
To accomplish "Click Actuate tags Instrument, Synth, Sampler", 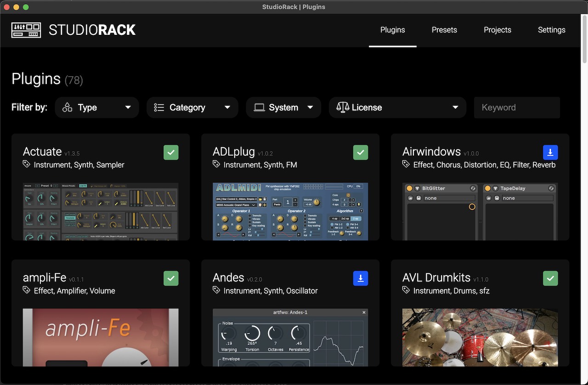I will point(79,165).
